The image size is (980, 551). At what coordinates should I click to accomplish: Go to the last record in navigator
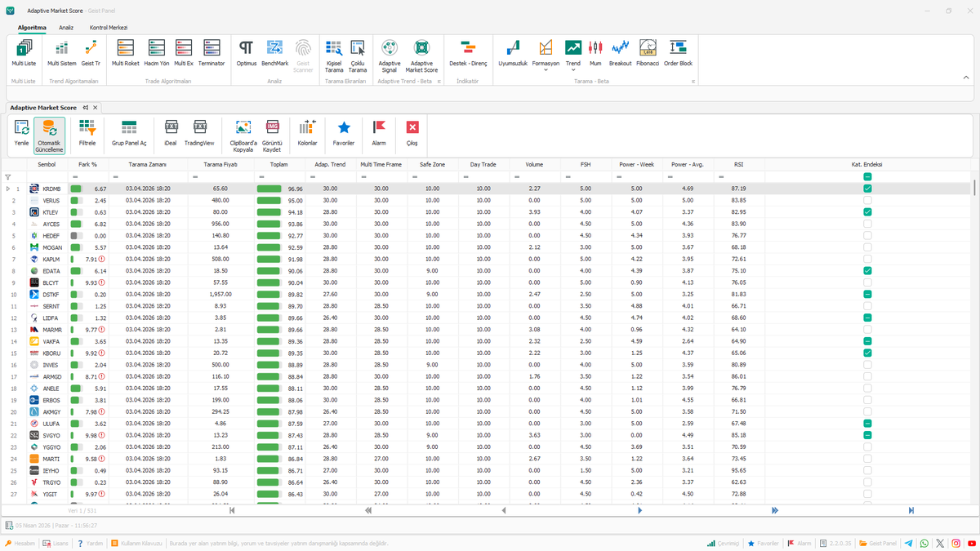point(911,510)
